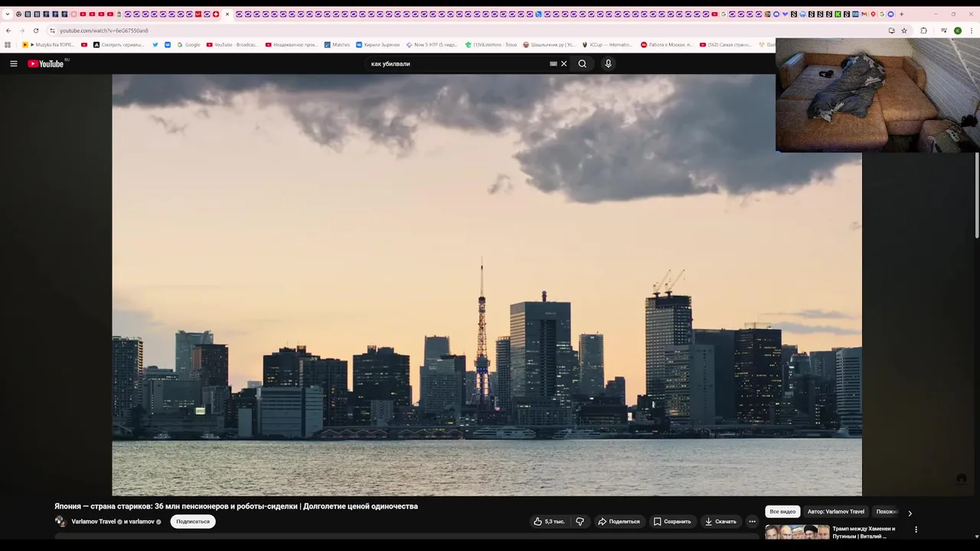The image size is (980, 551).
Task: Open the YouTube hamburger guide menu
Action: pos(13,64)
